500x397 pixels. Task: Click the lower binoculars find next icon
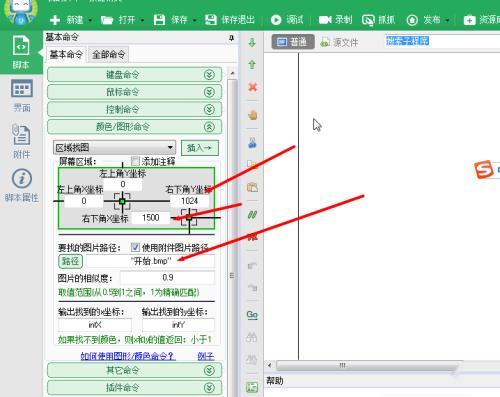pos(252,360)
